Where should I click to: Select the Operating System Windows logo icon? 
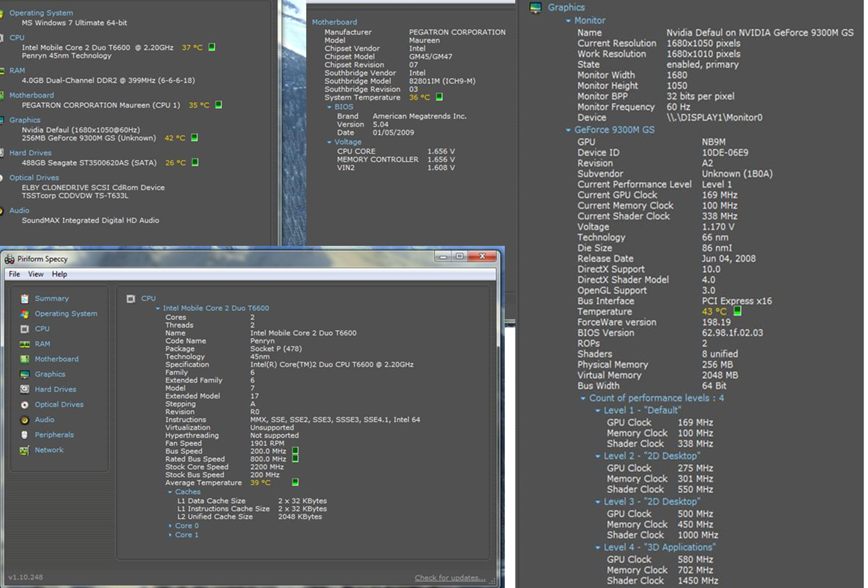click(x=24, y=314)
